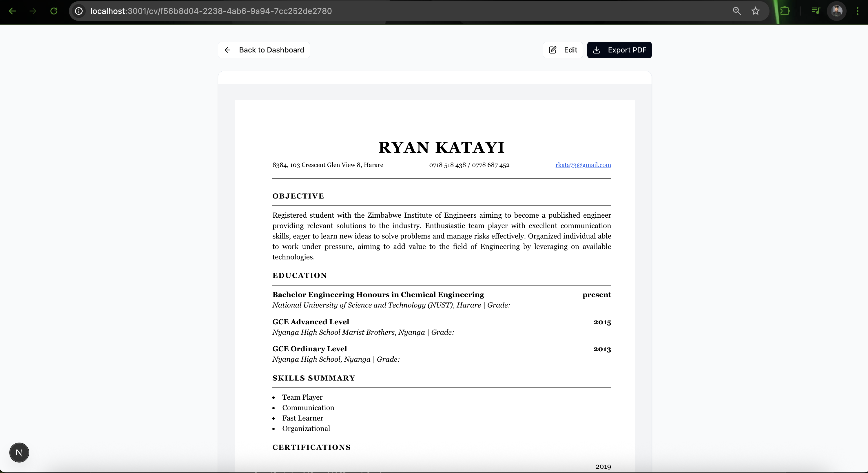This screenshot has height=473, width=868.
Task: Click the Team Player skill
Action: click(302, 397)
